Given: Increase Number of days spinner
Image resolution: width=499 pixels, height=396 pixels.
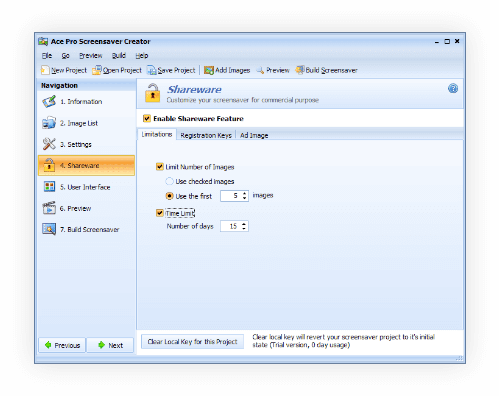Looking at the screenshot, I should pyautogui.click(x=244, y=224).
